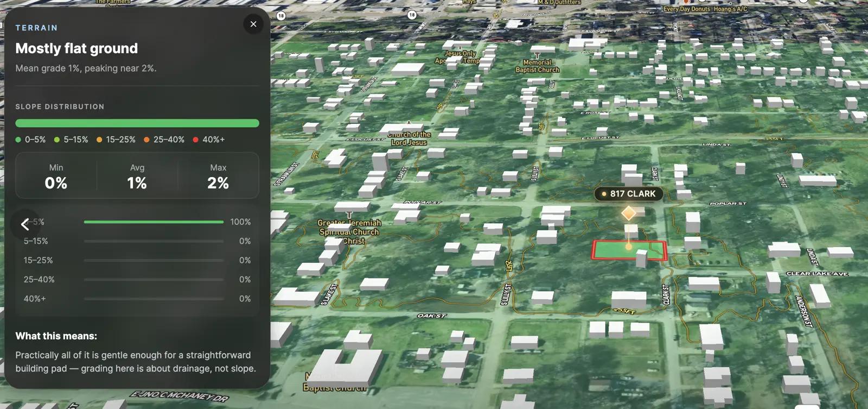Click the "Mostly flat ground" heading

[x=76, y=48]
